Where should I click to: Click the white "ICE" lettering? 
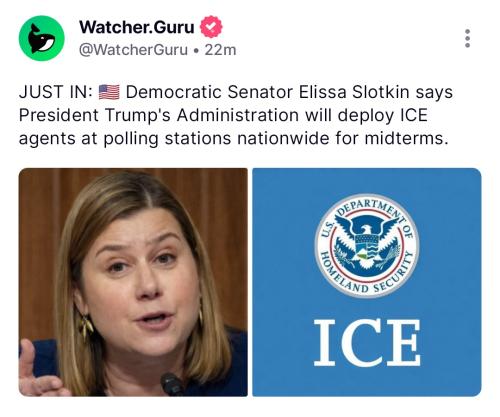[x=367, y=343]
